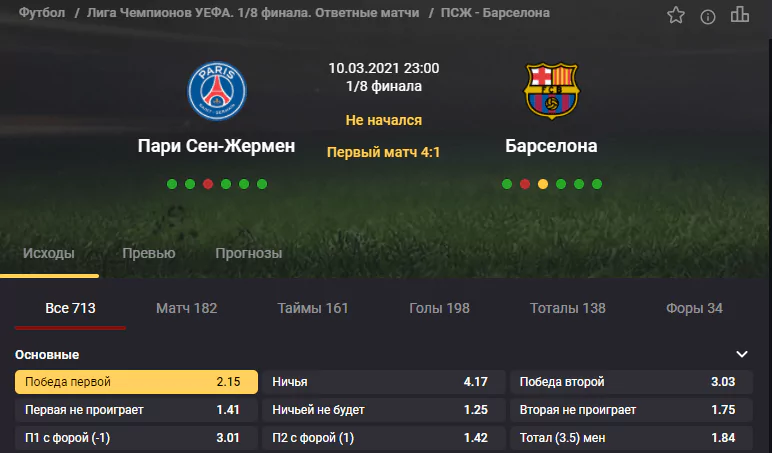This screenshot has height=453, width=772.
Task: Click the red loss dot under Пари Сен-Жермен
Action: coord(208,184)
